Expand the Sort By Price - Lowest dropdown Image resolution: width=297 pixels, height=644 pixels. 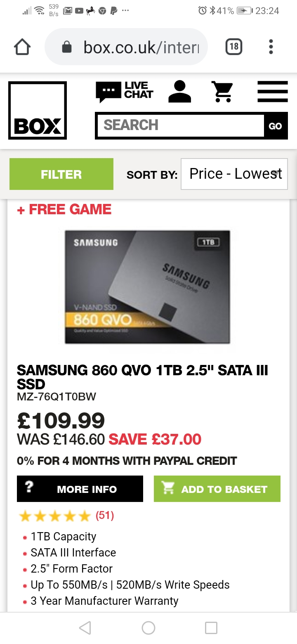pos(234,174)
